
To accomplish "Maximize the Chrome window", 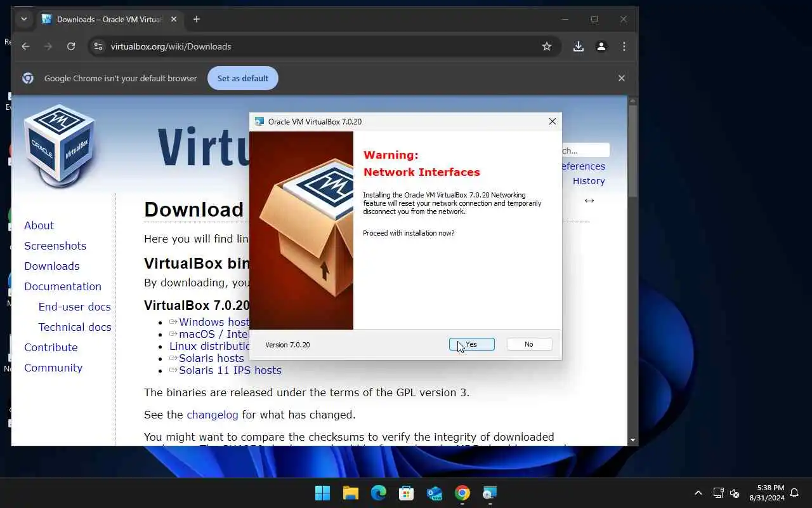I will (x=594, y=19).
